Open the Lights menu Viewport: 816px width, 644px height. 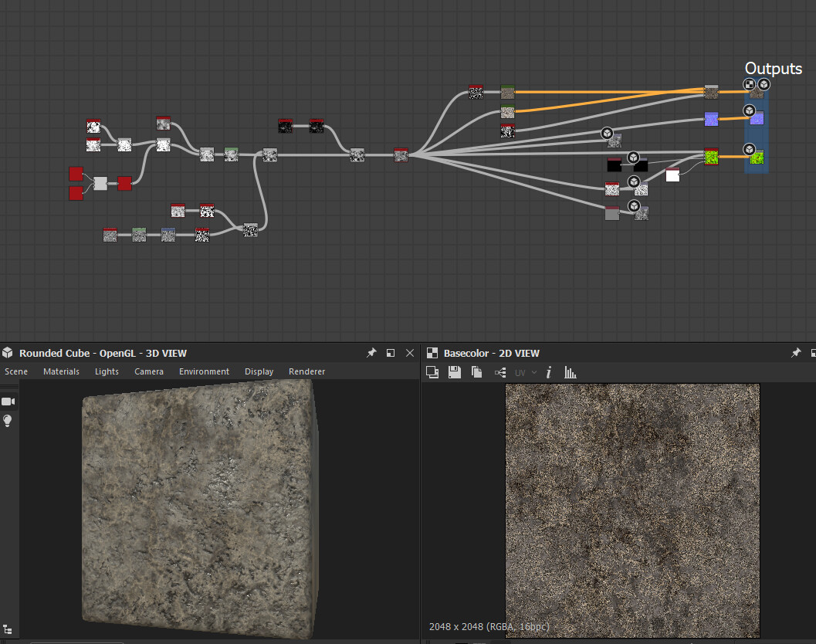point(107,371)
